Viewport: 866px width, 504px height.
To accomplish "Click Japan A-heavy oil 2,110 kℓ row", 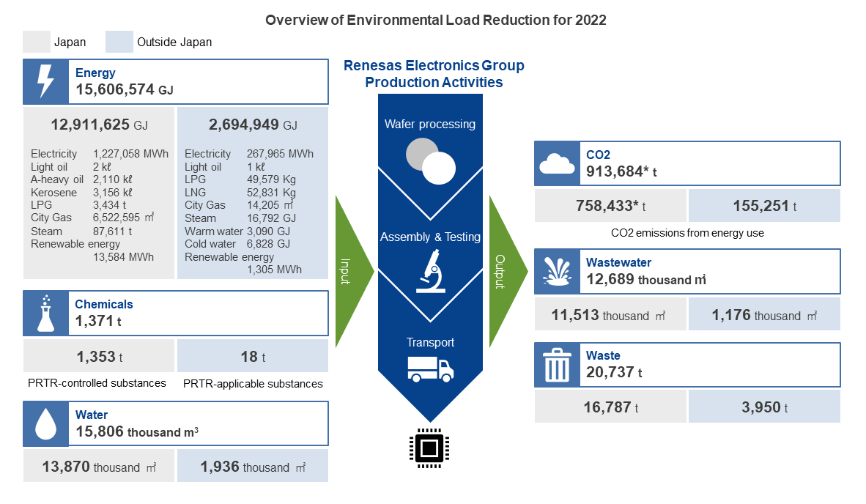I will (x=82, y=179).
